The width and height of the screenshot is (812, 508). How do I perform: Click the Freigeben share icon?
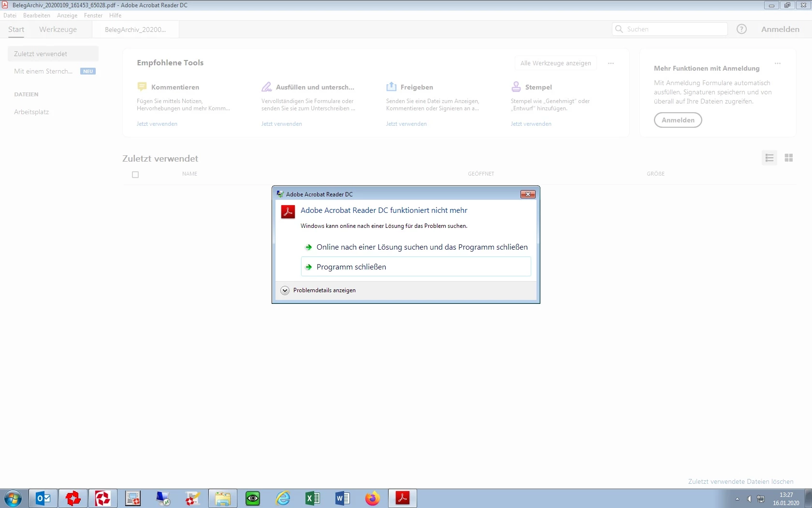point(391,87)
